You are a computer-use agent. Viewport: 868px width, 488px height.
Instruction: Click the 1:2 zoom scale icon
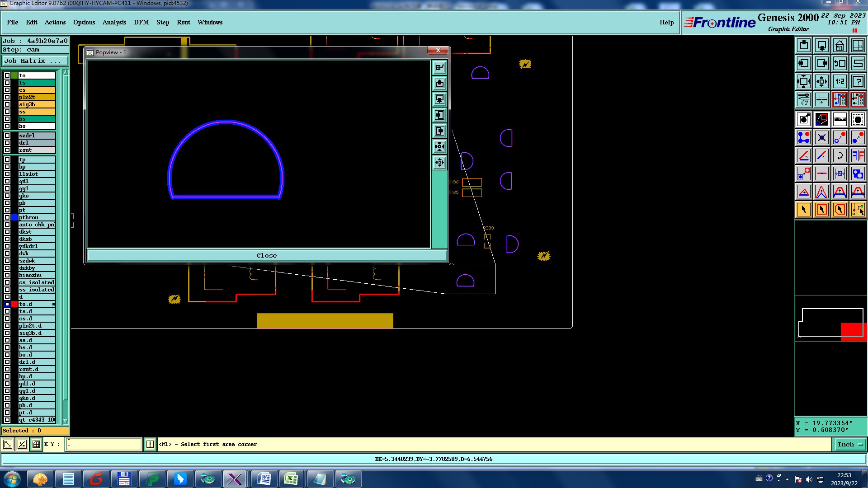click(840, 81)
